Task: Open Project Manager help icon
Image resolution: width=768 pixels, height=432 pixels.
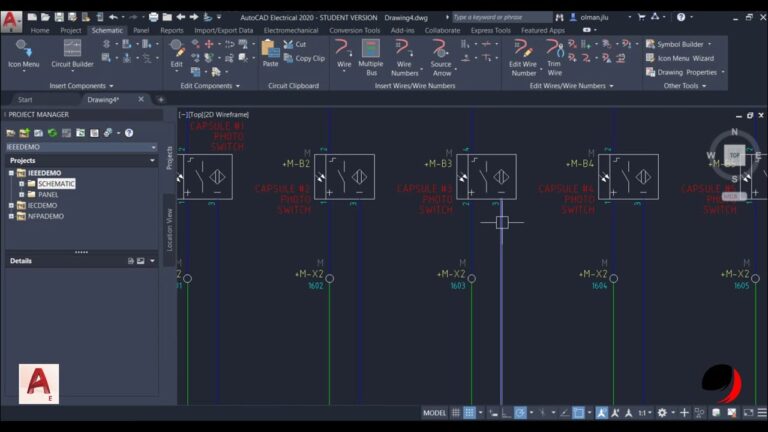Action: (129, 133)
